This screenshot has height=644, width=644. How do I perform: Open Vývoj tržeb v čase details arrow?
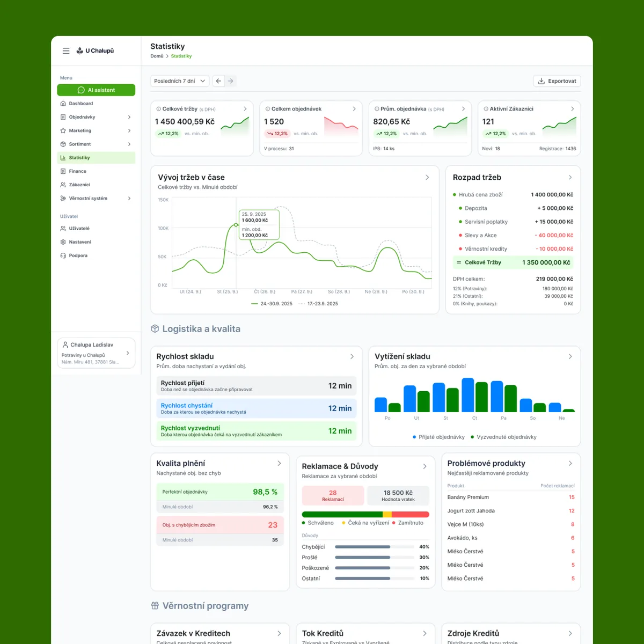pos(427,177)
